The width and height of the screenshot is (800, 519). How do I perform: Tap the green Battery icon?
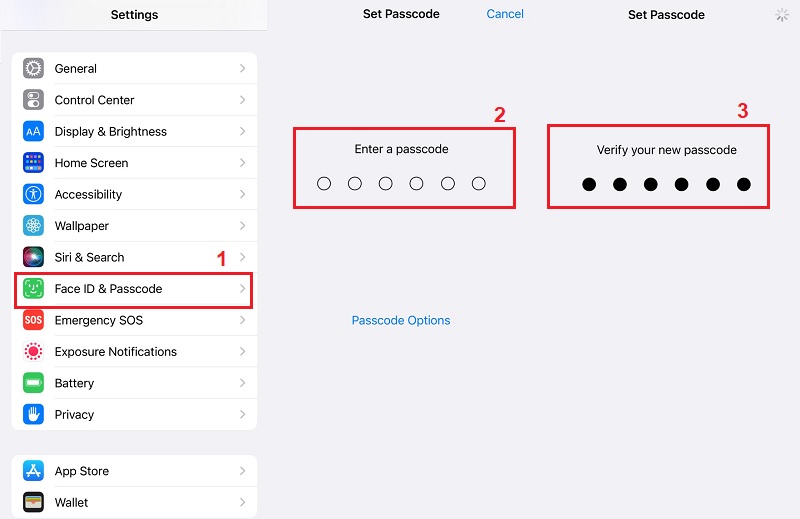(34, 383)
